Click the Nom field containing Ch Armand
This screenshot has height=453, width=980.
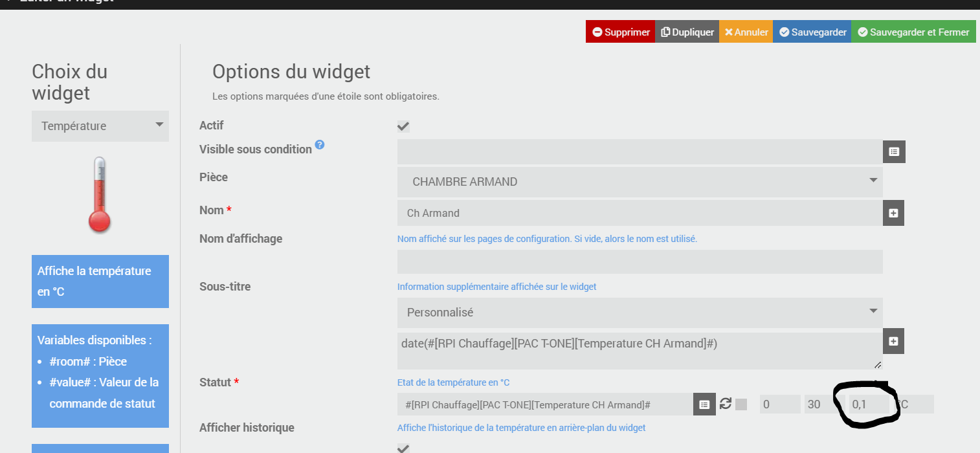(640, 213)
